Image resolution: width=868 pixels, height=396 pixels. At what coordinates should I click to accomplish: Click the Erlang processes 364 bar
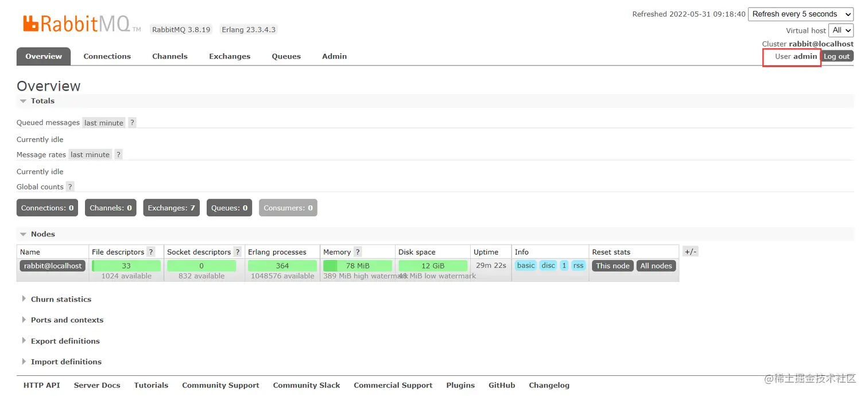(x=282, y=266)
